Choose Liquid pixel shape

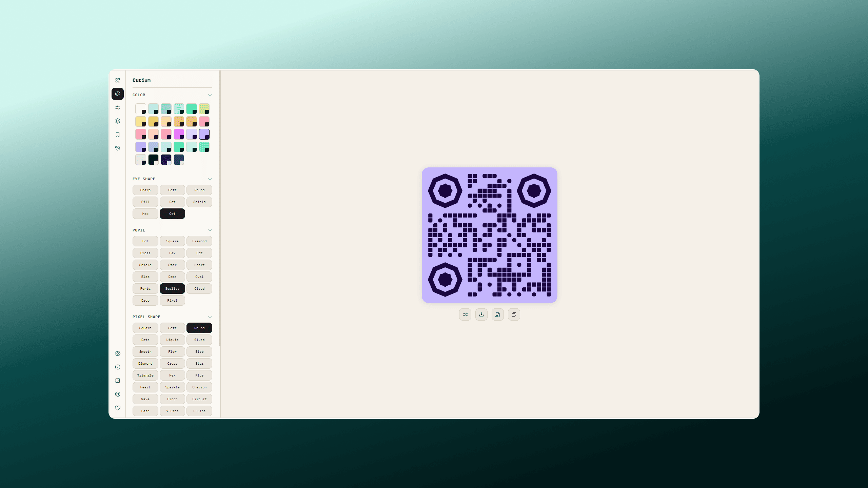pyautogui.click(x=172, y=340)
